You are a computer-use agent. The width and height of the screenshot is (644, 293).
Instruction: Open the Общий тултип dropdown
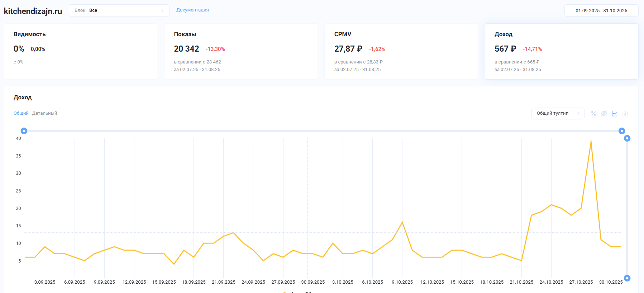[x=558, y=113]
